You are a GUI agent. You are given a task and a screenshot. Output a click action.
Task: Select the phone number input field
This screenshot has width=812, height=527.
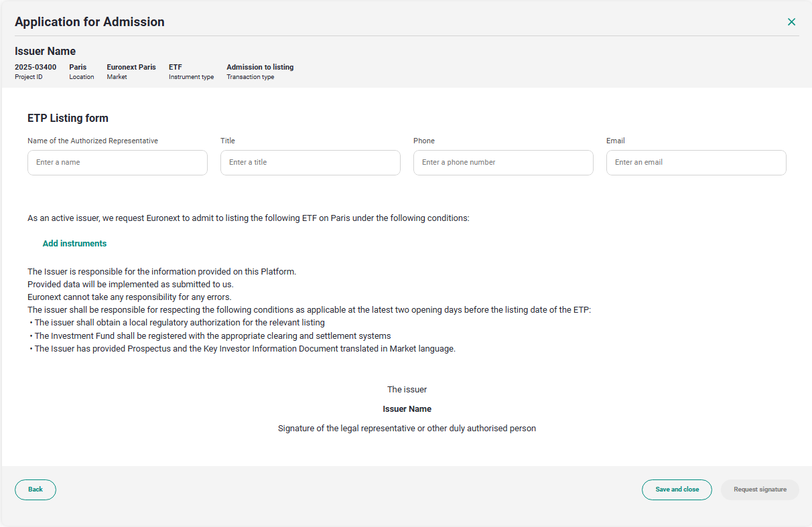tap(503, 163)
